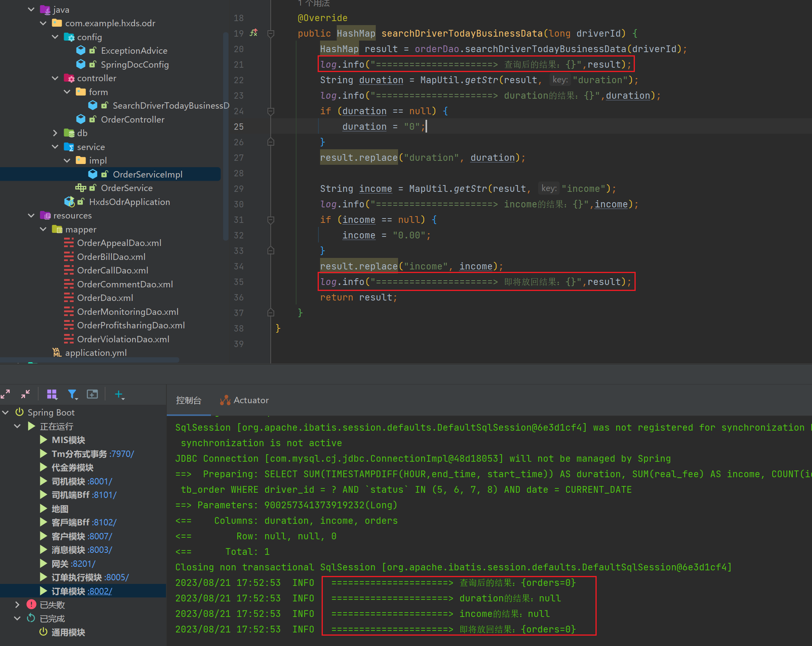
Task: Click Expand All in Services toolbar
Action: 6,394
